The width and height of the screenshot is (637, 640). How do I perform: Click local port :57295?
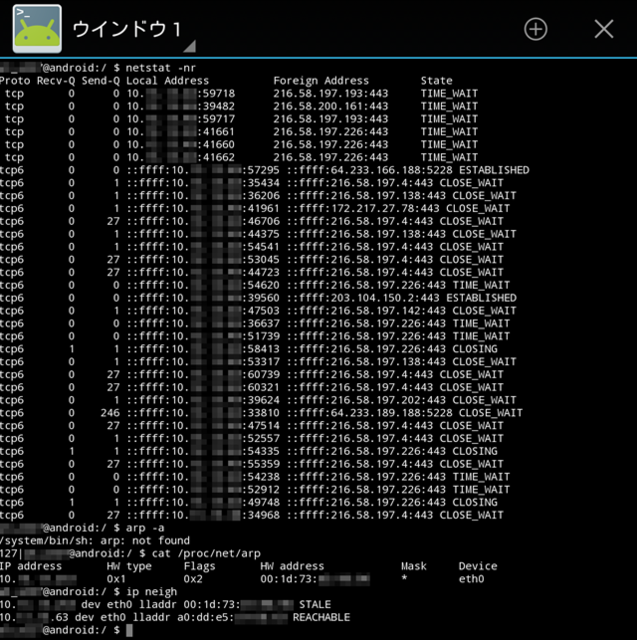261,170
